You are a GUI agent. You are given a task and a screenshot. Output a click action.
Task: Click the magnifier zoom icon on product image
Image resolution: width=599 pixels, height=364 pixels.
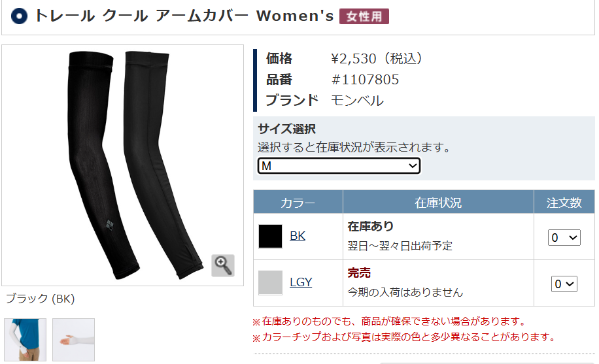[223, 265]
